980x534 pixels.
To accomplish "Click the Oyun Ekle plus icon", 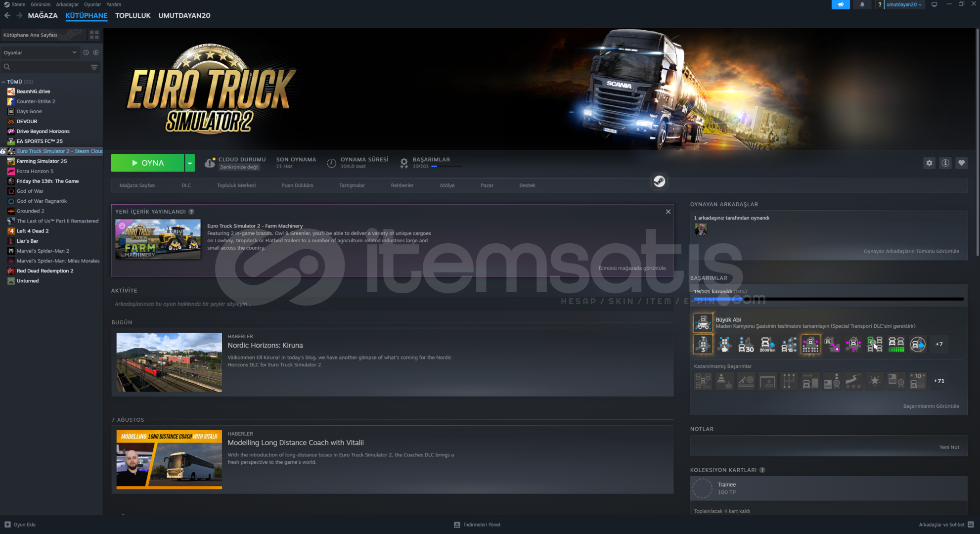I will pyautogui.click(x=7, y=525).
